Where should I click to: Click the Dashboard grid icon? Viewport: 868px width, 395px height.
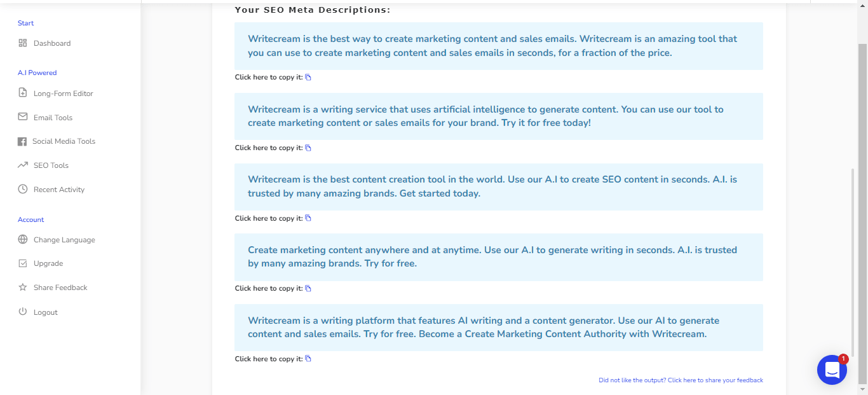point(23,43)
